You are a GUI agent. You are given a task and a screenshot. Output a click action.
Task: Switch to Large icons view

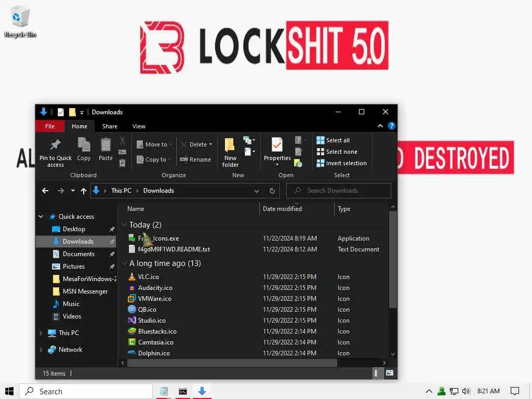coord(390,373)
